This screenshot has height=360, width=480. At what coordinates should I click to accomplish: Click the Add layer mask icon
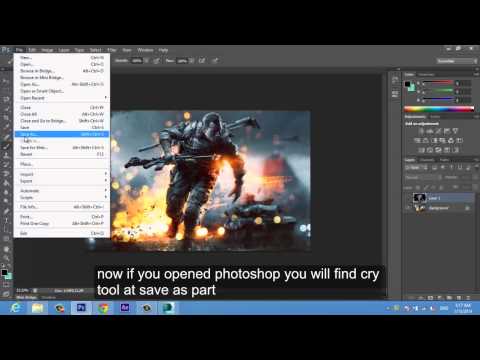(431, 297)
